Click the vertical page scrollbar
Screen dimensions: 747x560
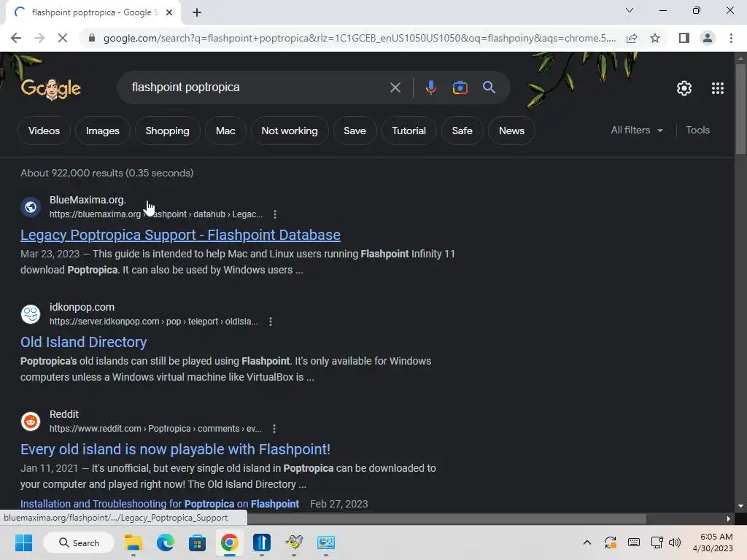click(740, 109)
